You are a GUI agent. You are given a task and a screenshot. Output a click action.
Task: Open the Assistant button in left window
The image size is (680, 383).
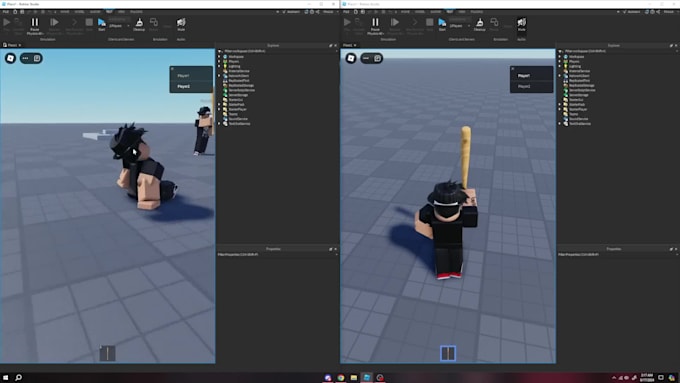pos(291,12)
